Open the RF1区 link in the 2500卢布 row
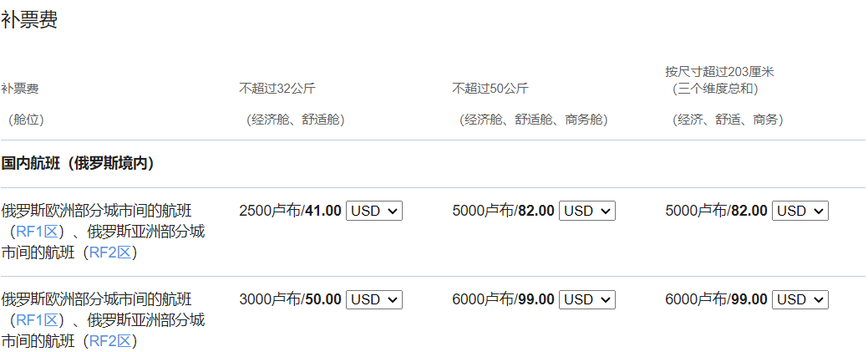Screen dimensions: 868x352 [37, 232]
